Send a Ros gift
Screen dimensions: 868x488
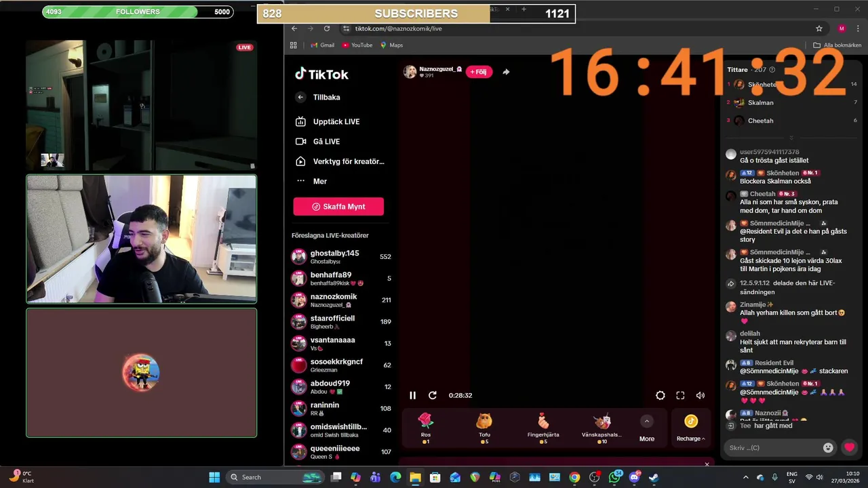point(426,428)
